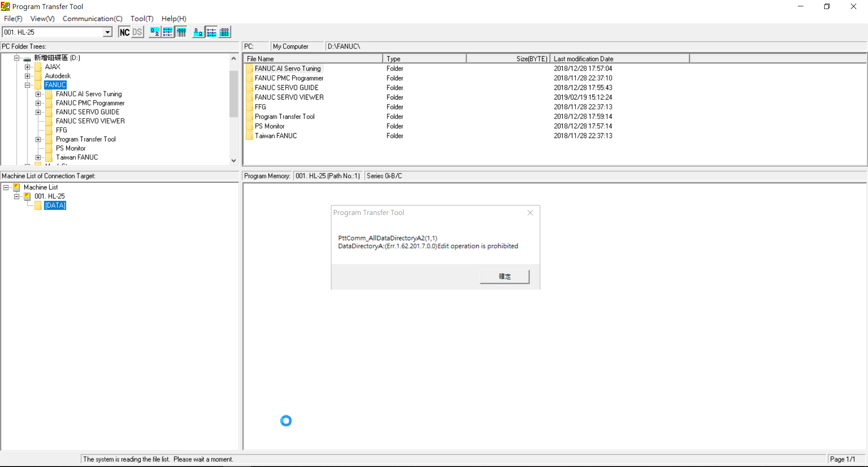Collapse the Machine List root node
This screenshot has width=868, height=467.
tap(6, 187)
